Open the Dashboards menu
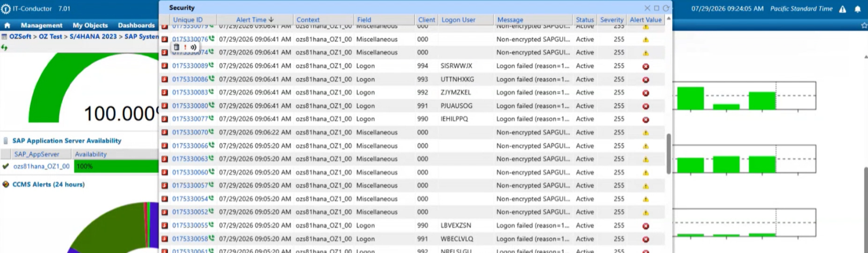The width and height of the screenshot is (868, 253). coord(136,25)
